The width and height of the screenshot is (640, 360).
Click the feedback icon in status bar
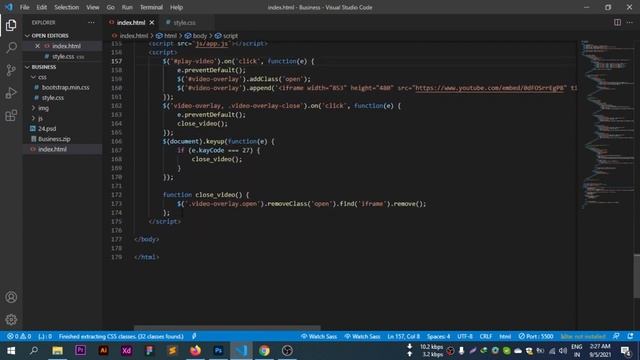pyautogui.click(x=616, y=336)
